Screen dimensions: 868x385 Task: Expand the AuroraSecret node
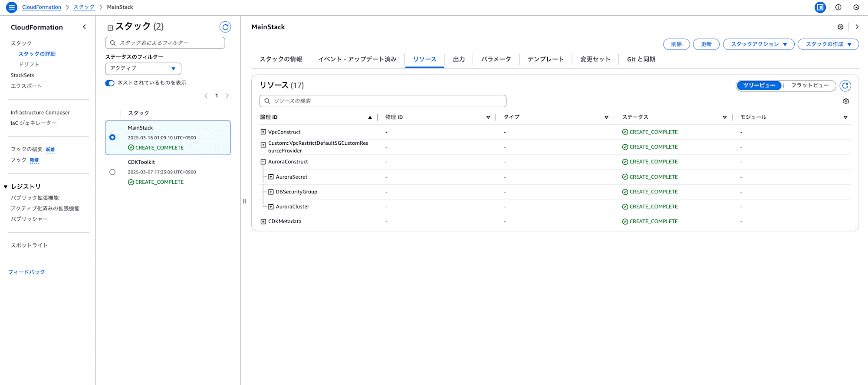pos(271,177)
